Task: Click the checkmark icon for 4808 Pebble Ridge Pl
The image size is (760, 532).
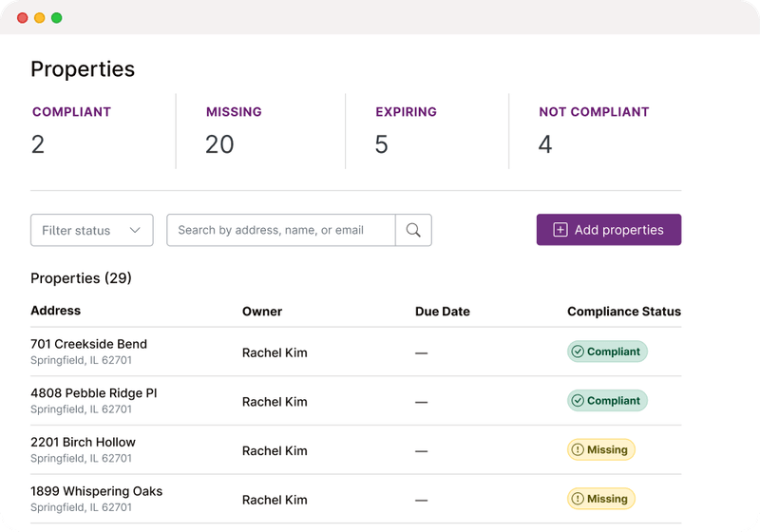Action: coord(578,401)
